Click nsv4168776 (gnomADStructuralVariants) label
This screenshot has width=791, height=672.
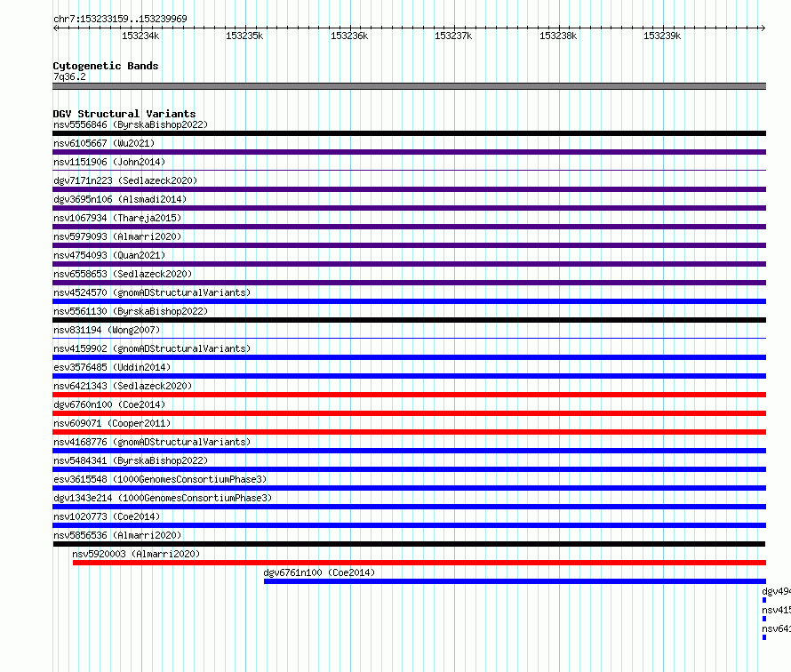[x=152, y=442]
